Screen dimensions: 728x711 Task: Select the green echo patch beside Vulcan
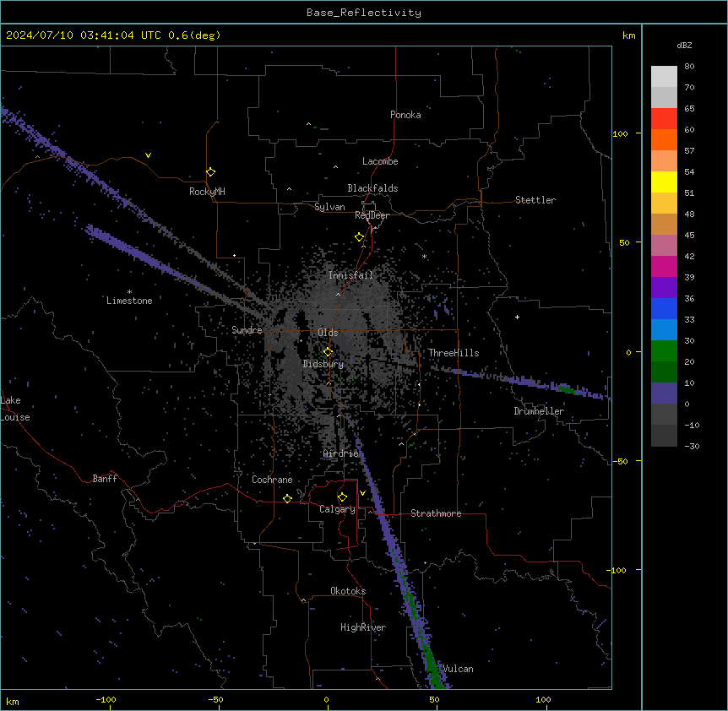pos(432,668)
